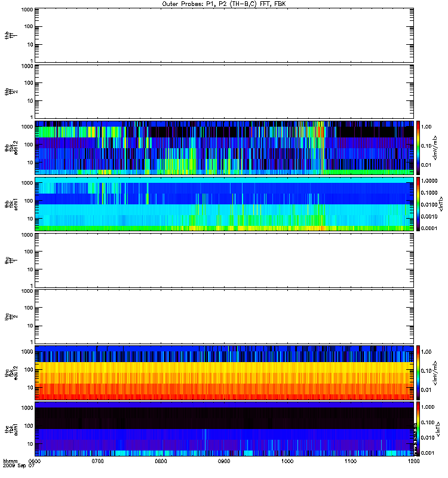Screen dimensions: 448x478
Task: Click the thb fbk scm1 spectrogram panel
Action: 224,204
